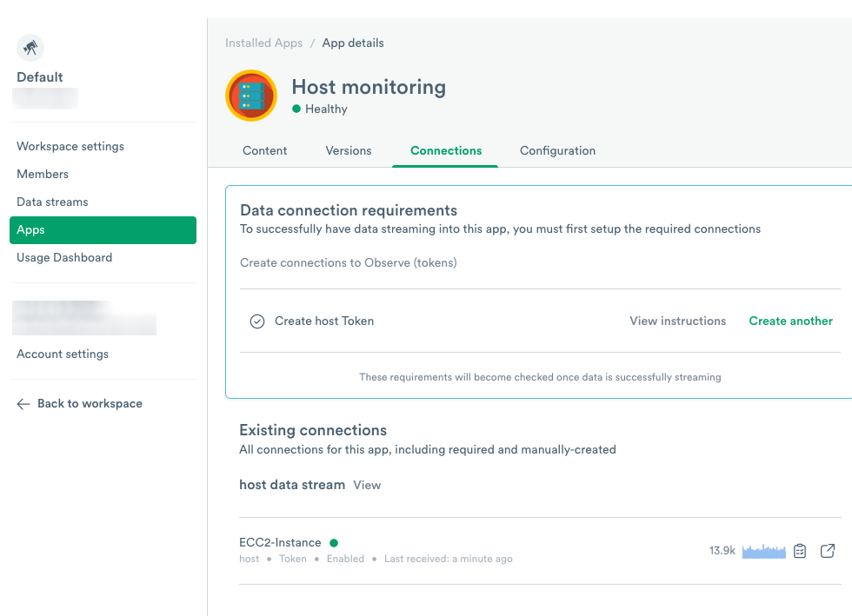This screenshot has width=852, height=616.
Task: Click the back arrow icon beside Back to workspace
Action: pos(23,404)
